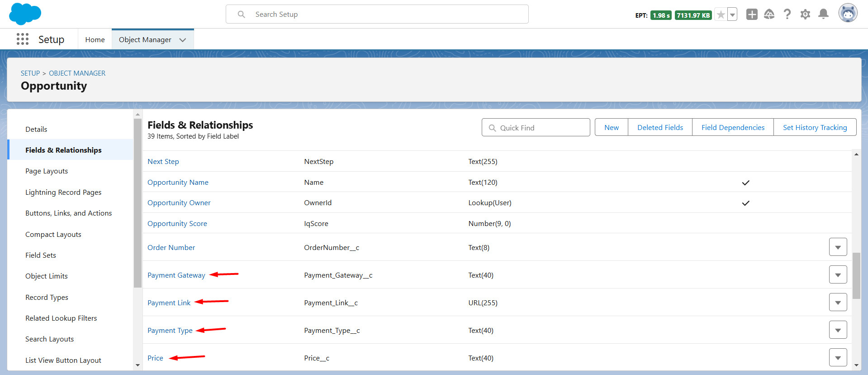Open the Next Step field link

(163, 162)
